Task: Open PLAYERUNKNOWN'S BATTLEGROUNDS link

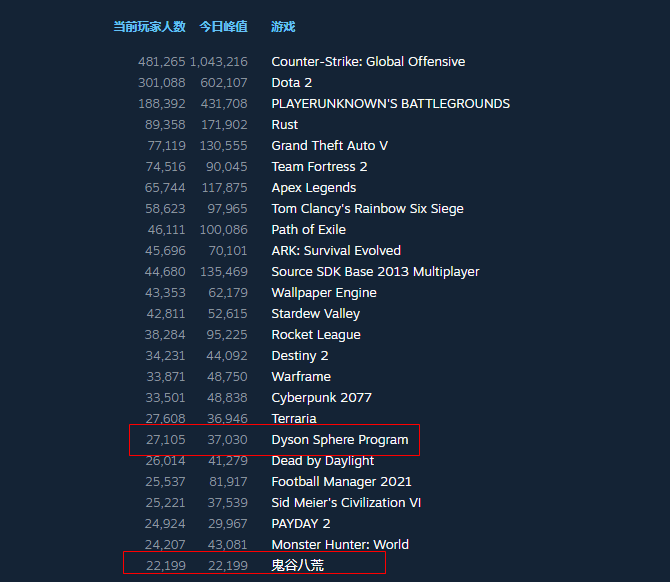Action: pos(391,103)
